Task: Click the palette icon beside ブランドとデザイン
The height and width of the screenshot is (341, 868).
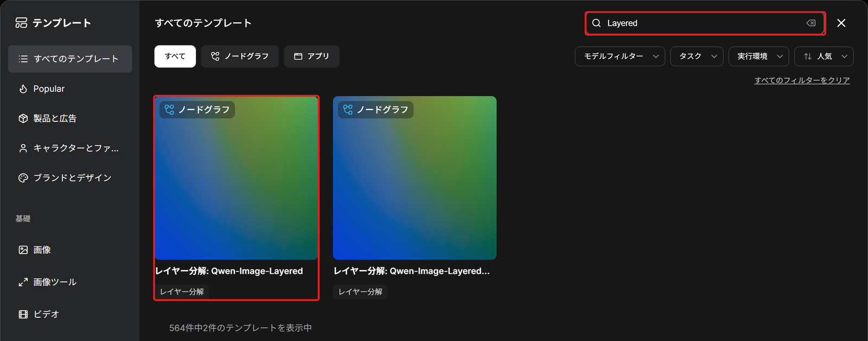Action: pyautogui.click(x=23, y=178)
